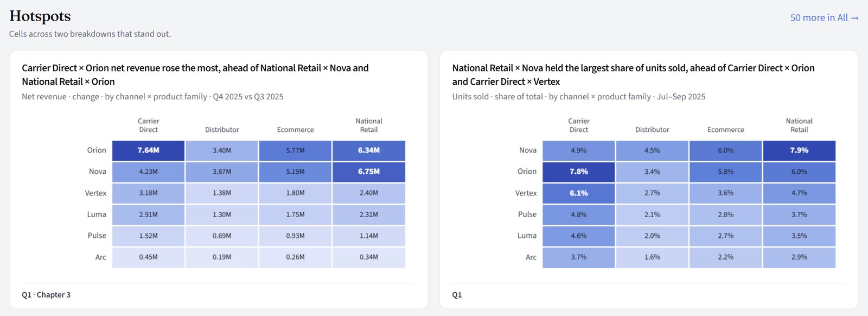Click the 2.1% Pulse Distributor cell
The height and width of the screenshot is (316, 868).
click(x=652, y=214)
